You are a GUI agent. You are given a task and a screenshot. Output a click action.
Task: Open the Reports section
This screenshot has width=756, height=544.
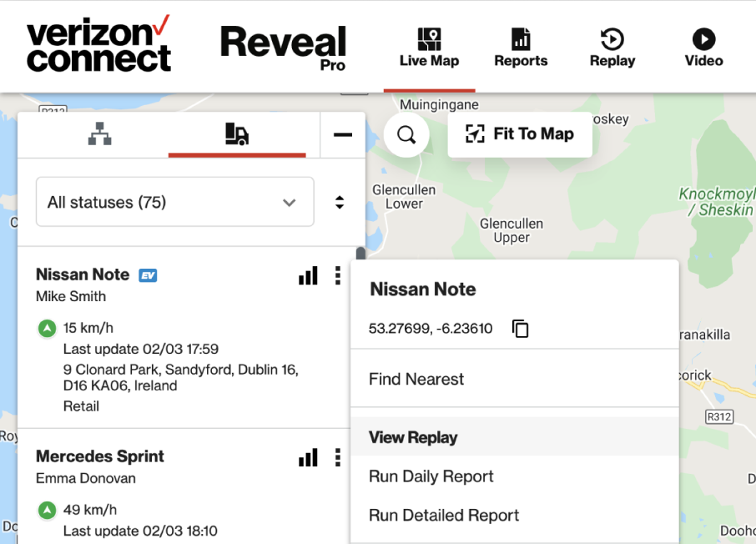pos(521,48)
